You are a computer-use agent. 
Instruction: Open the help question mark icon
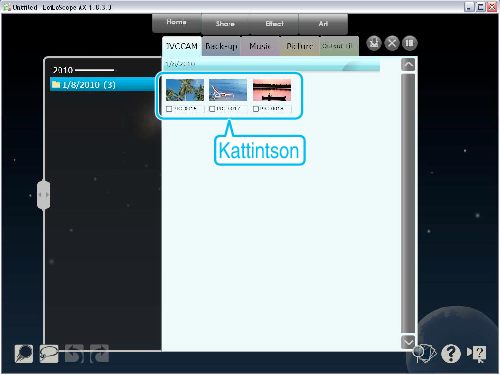451,353
